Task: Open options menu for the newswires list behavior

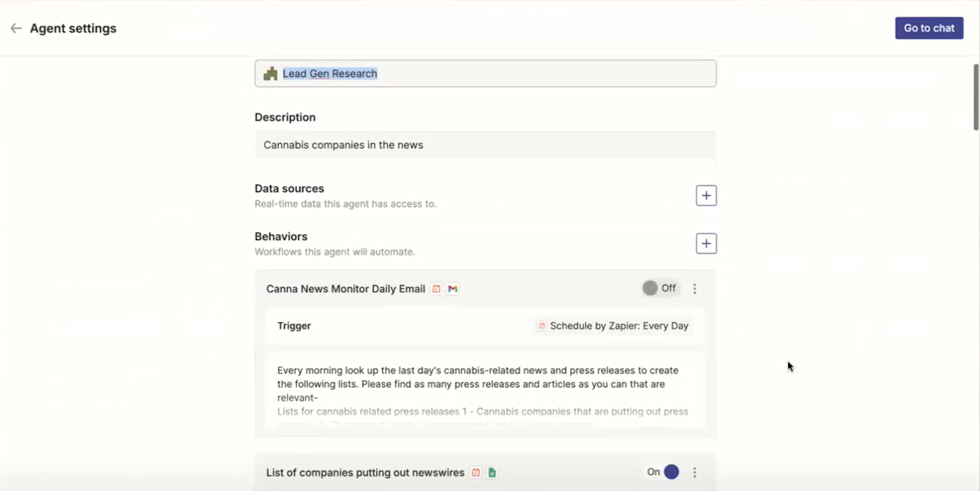Action: click(x=694, y=473)
